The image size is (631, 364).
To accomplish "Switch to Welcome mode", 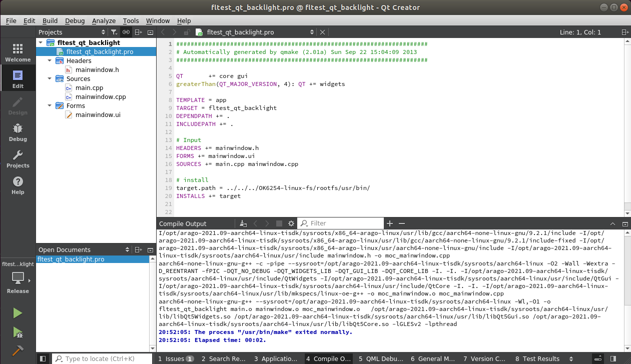I will (18, 52).
